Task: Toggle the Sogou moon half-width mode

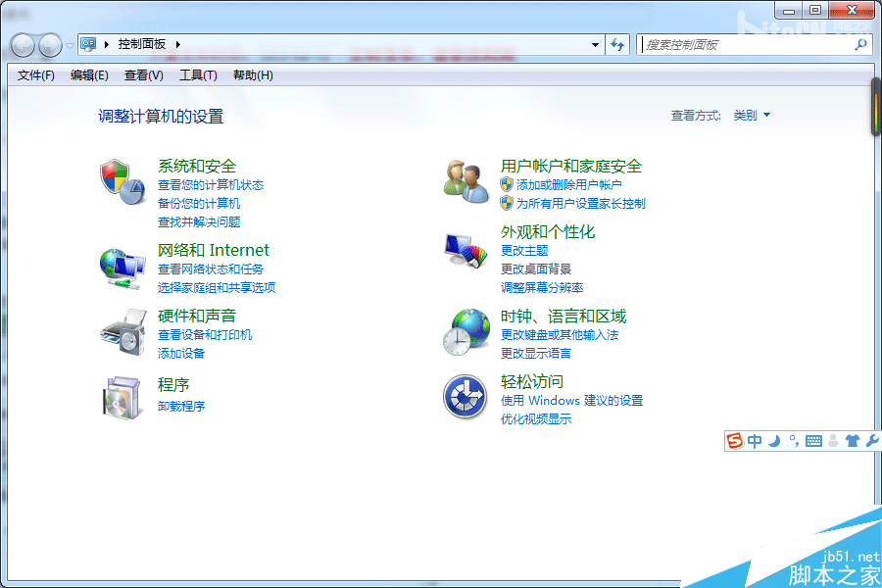Action: (774, 441)
